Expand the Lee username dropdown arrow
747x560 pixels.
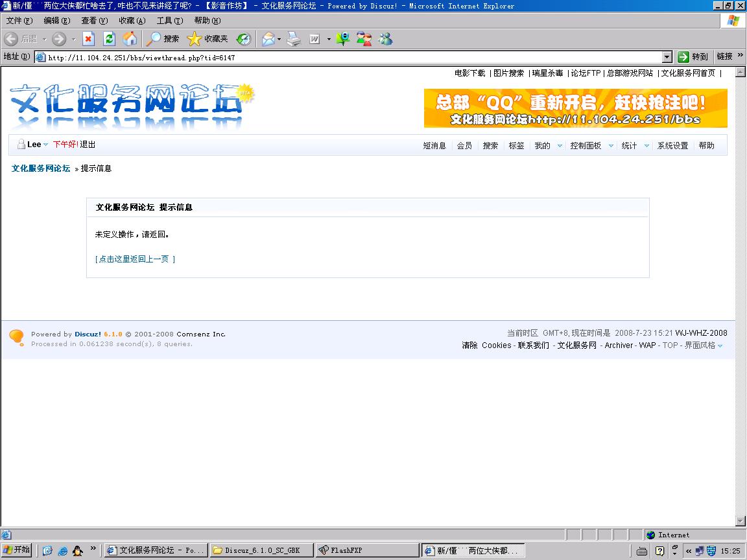(x=46, y=145)
